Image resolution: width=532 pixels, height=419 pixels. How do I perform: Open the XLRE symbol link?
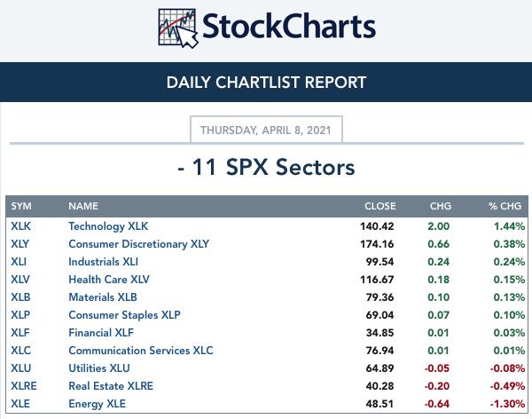[24, 385]
